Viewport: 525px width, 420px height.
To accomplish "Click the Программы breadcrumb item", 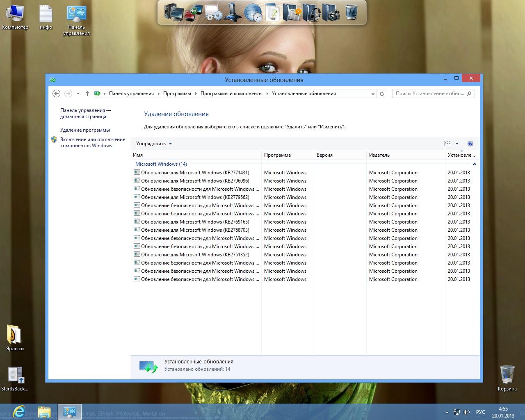I will (177, 94).
